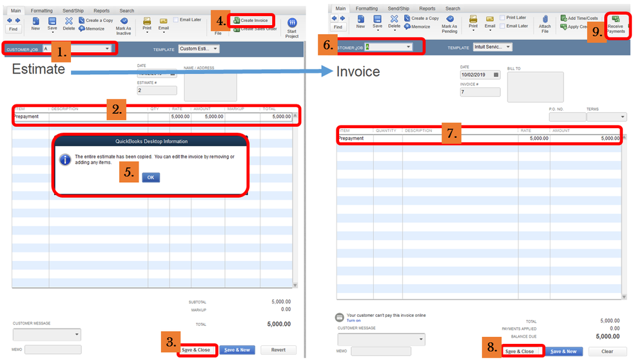Switch to Formatting tab in Invoice window
The height and width of the screenshot is (362, 644).
[x=367, y=8]
